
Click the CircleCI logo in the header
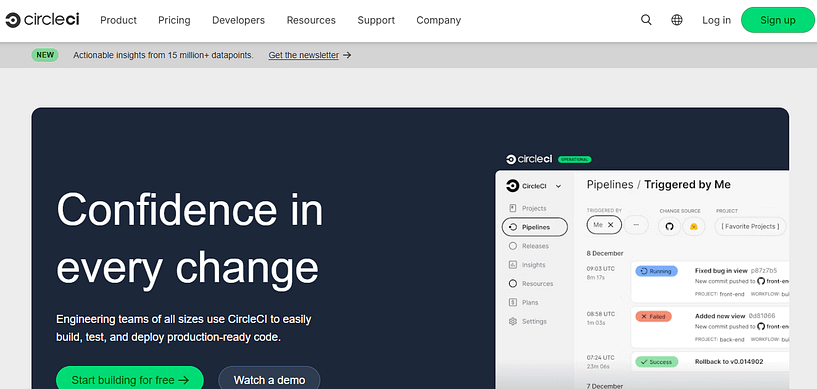coord(42,20)
